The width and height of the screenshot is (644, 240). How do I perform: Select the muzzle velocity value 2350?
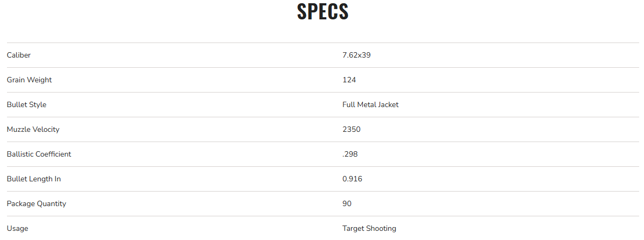[x=352, y=129]
